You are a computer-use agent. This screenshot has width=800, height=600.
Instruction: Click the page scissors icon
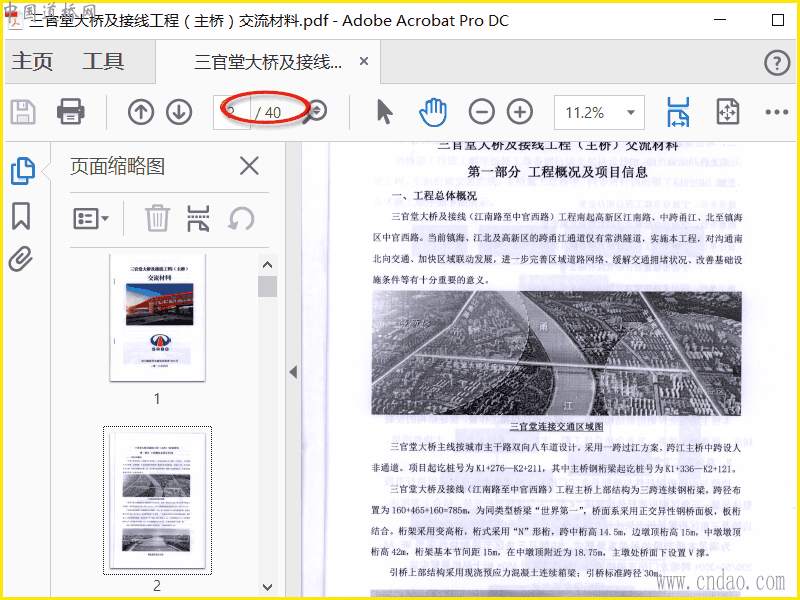click(x=198, y=218)
